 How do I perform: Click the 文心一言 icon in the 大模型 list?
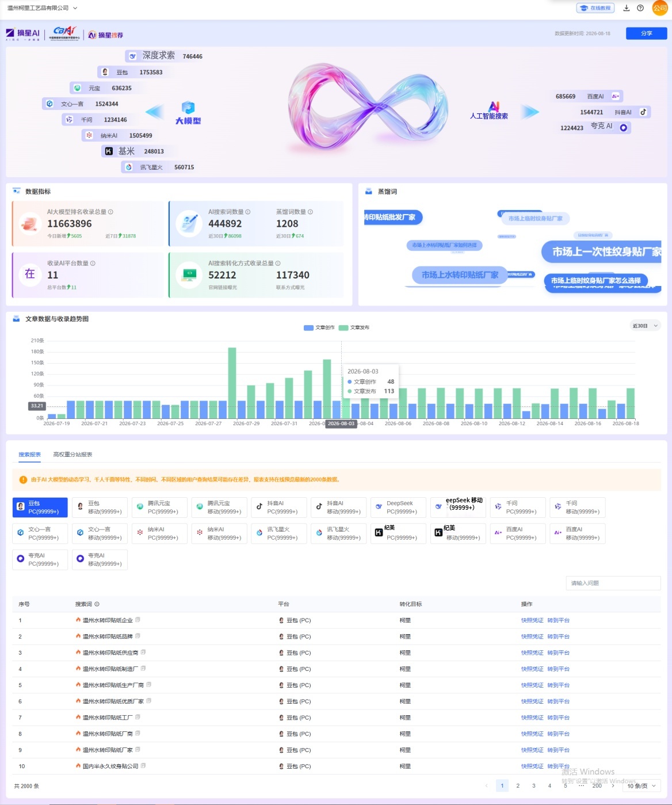(x=49, y=104)
